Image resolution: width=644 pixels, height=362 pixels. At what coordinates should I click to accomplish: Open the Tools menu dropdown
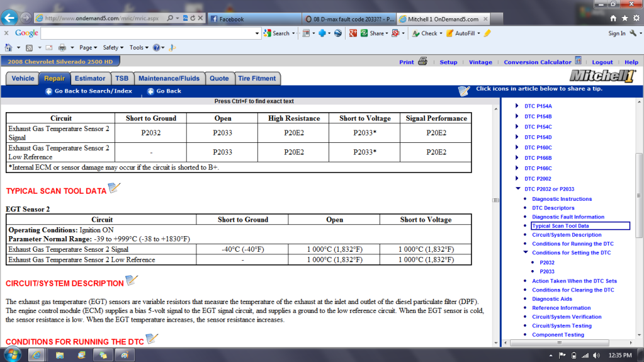139,48
